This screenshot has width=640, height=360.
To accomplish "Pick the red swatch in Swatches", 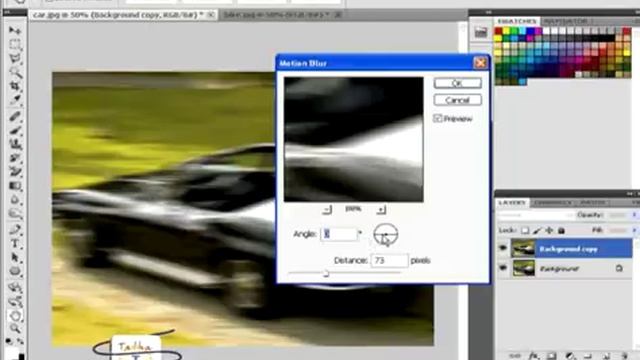I will 498,31.
